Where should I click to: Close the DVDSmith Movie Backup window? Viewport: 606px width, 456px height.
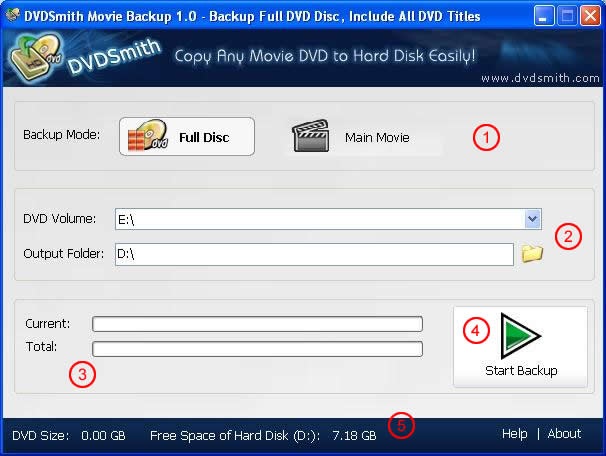tap(591, 16)
